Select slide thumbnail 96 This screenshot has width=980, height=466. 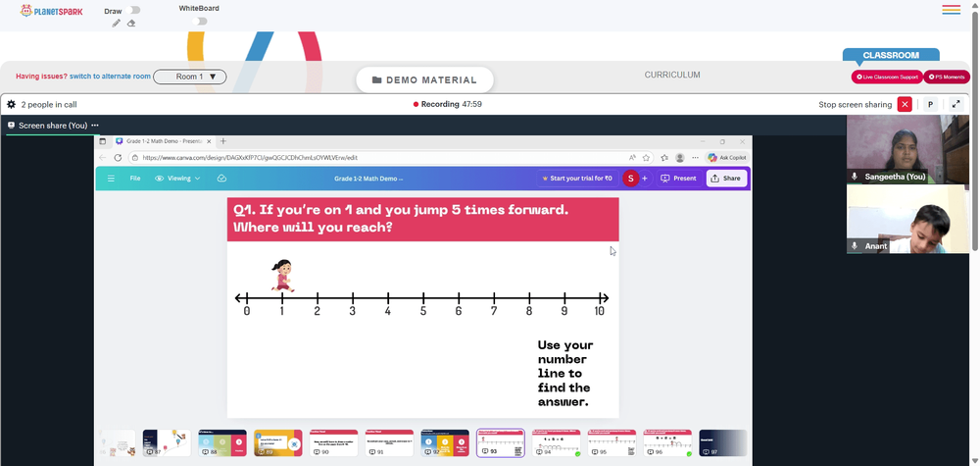point(667,442)
